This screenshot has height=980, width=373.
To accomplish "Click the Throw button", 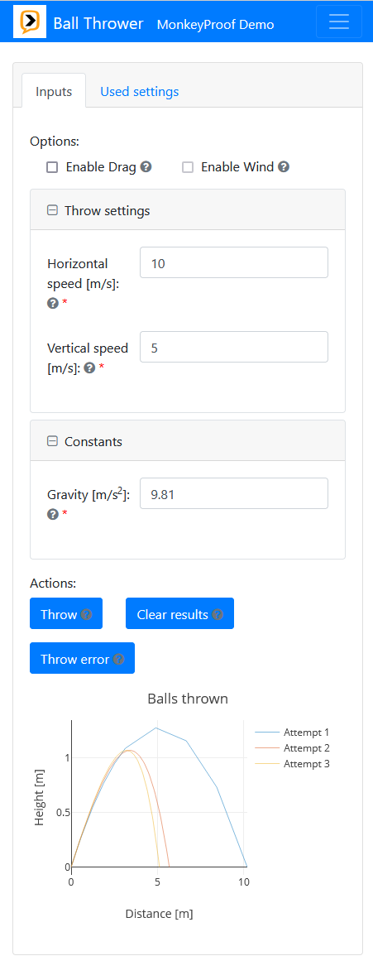I will pos(66,614).
